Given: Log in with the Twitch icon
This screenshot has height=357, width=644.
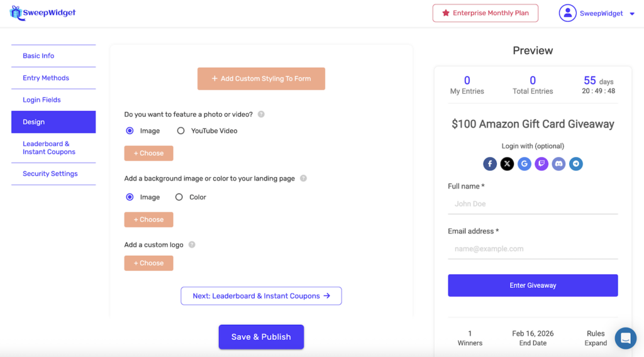Looking at the screenshot, I should click(541, 164).
